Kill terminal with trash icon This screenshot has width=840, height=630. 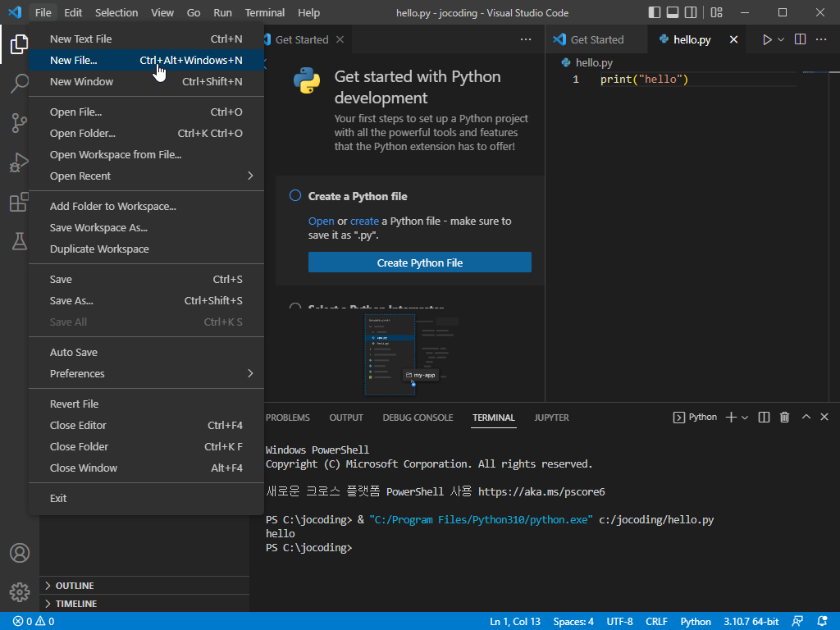[784, 418]
